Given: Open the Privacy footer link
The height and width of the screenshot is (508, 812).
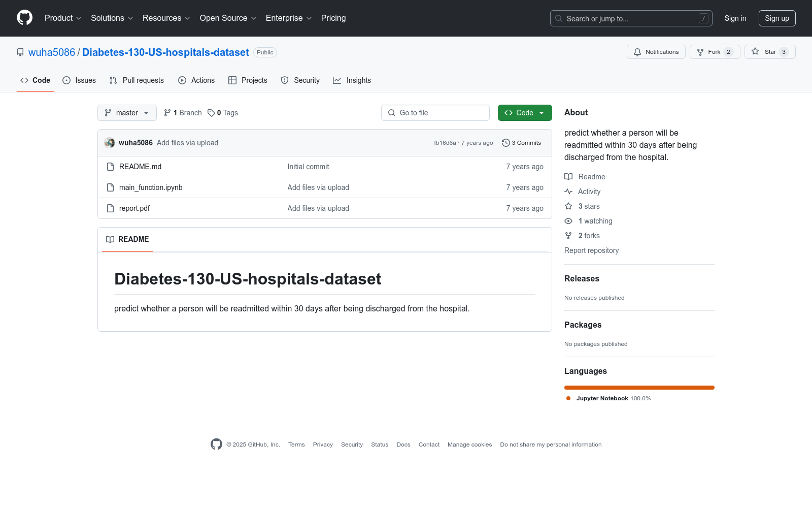Looking at the screenshot, I should click(x=323, y=444).
